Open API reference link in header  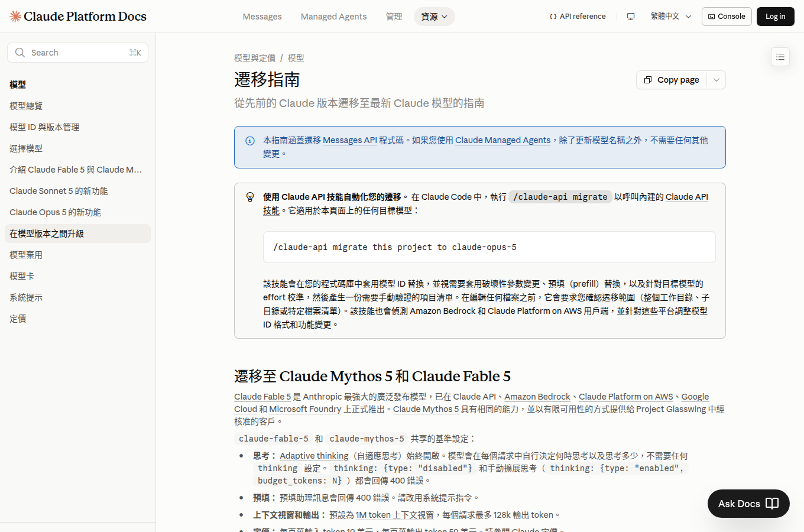coord(578,17)
